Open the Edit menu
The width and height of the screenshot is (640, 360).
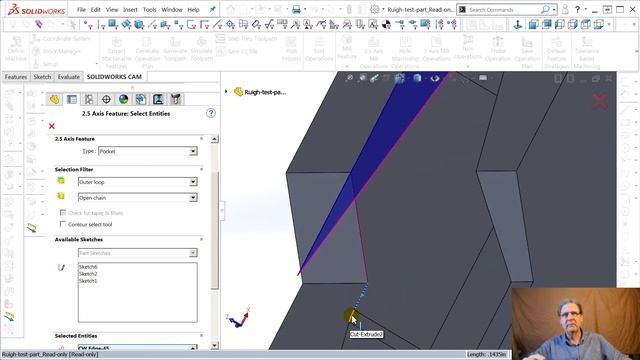96,9
